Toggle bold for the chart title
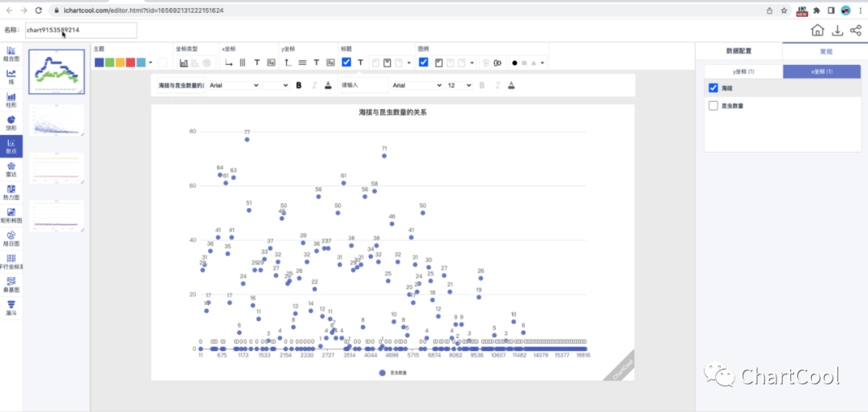This screenshot has width=868, height=412. [x=298, y=85]
